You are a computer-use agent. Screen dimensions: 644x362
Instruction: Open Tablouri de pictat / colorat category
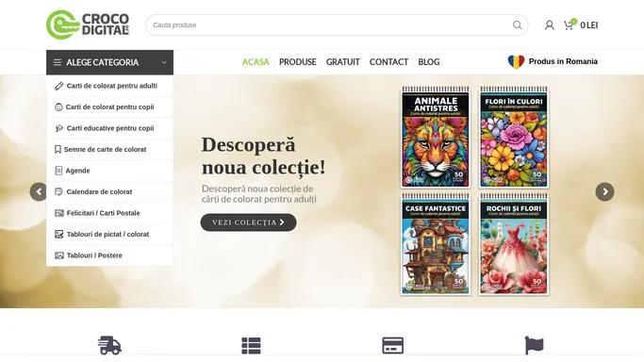click(x=109, y=235)
